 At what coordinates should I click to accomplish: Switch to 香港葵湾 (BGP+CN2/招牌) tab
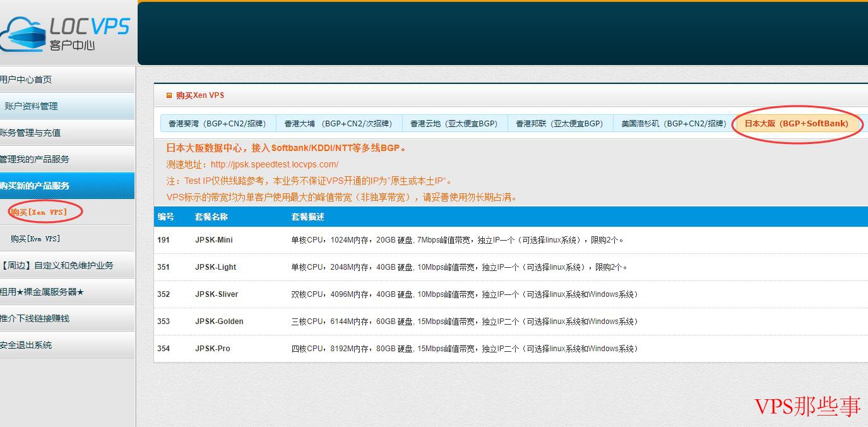(217, 124)
